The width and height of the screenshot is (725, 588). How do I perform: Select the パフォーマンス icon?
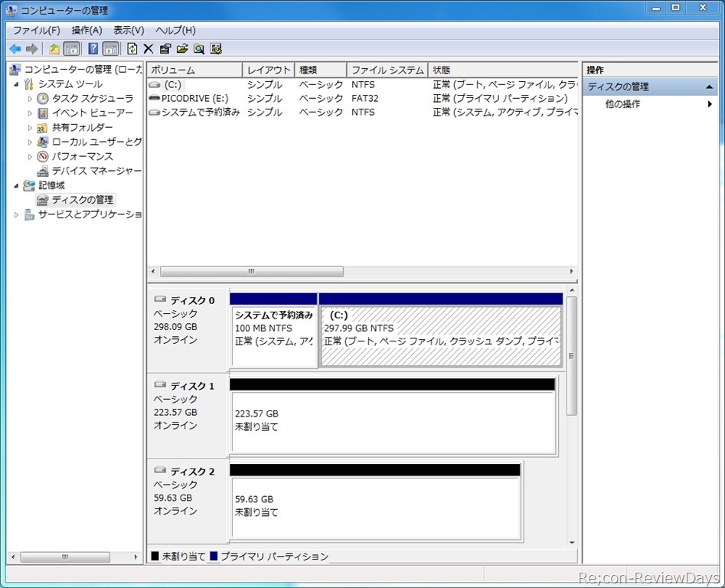point(43,157)
